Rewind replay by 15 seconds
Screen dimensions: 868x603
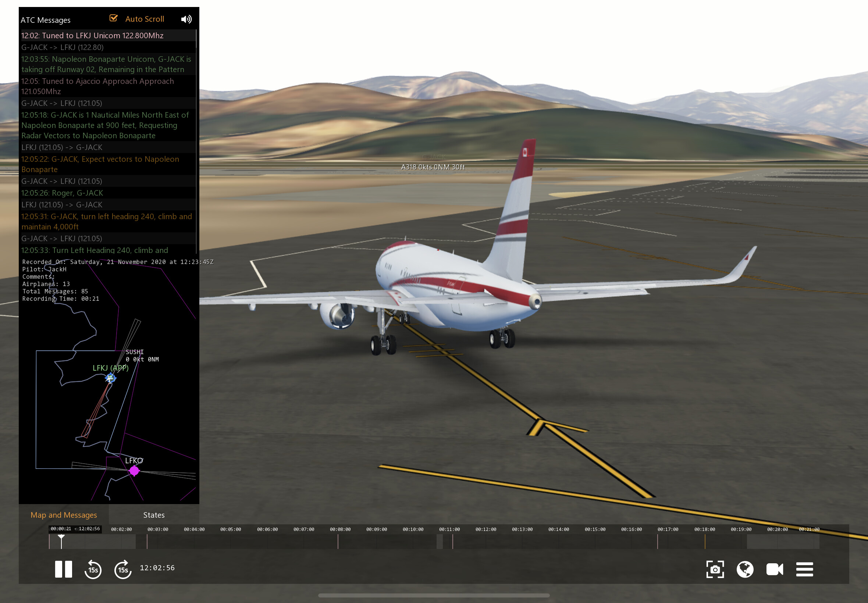93,569
